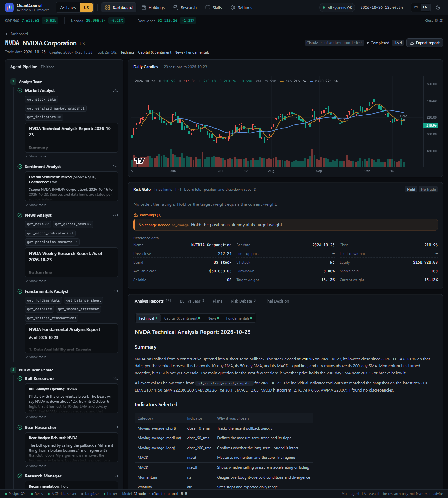This screenshot has height=498, width=448.
Task: Expand Show more under Fundamentals Analyst
Action: click(x=36, y=357)
